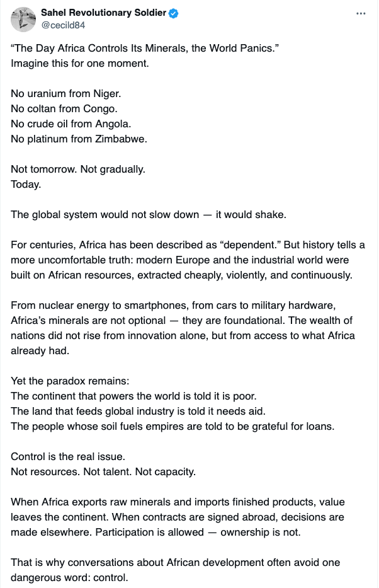Click the sentence ending "it would shake."

tap(149, 214)
